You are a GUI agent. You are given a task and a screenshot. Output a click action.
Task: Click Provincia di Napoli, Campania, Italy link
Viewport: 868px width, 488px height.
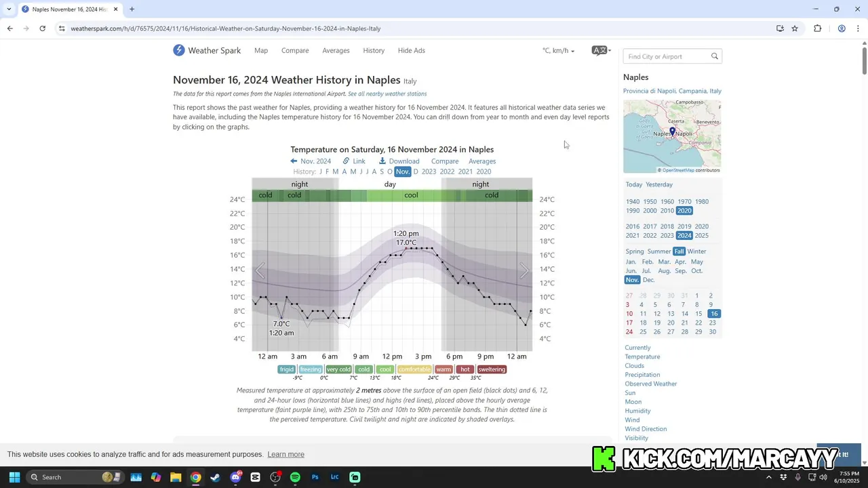pos(672,91)
